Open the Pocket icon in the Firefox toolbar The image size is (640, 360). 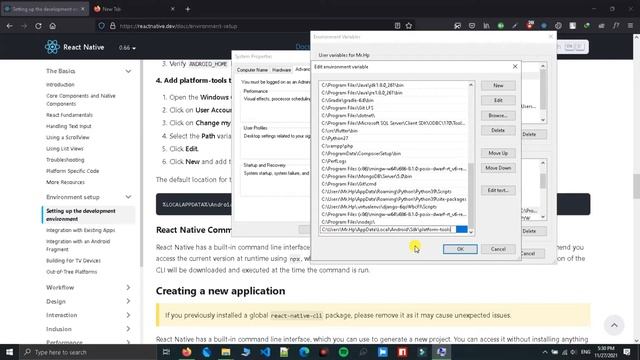472,26
